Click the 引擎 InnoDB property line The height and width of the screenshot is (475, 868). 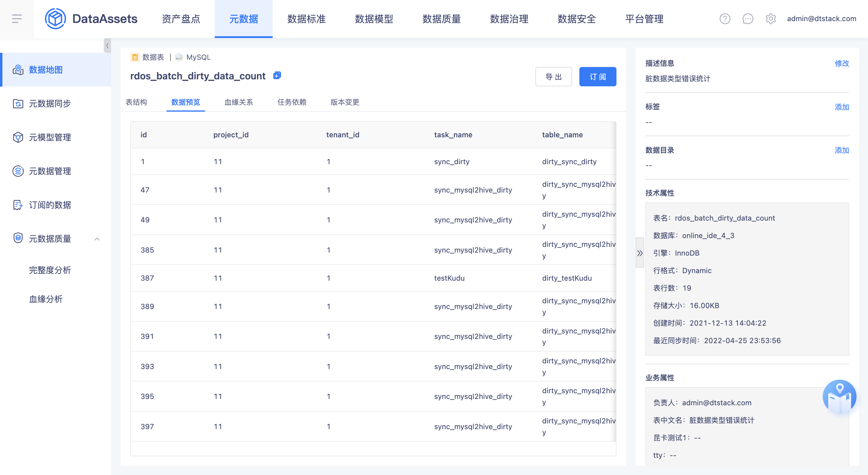click(676, 253)
